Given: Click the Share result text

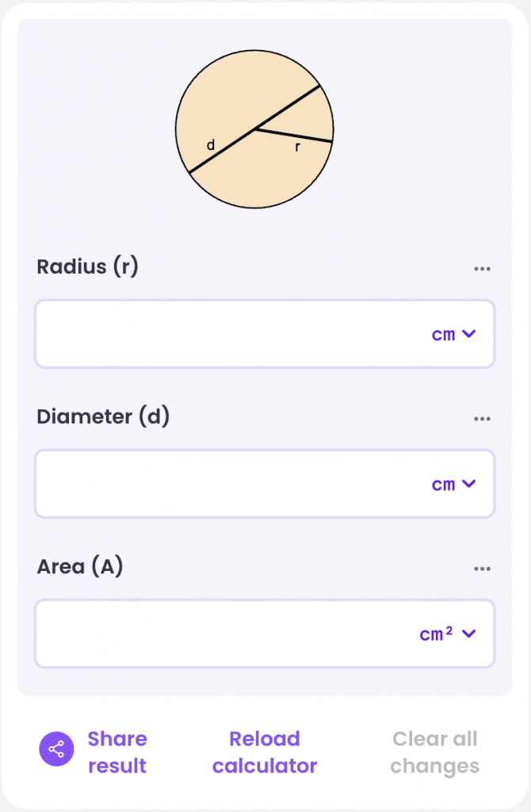Looking at the screenshot, I should (117, 753).
